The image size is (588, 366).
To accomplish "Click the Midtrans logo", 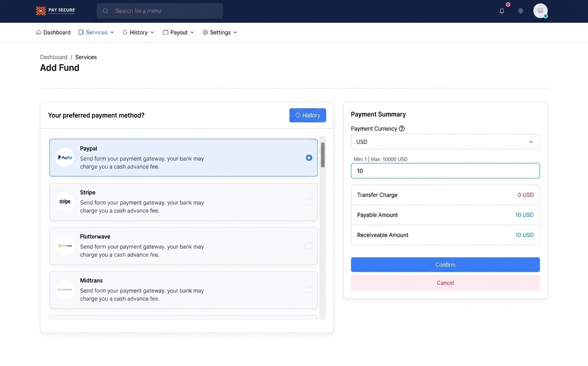I will 65,289.
